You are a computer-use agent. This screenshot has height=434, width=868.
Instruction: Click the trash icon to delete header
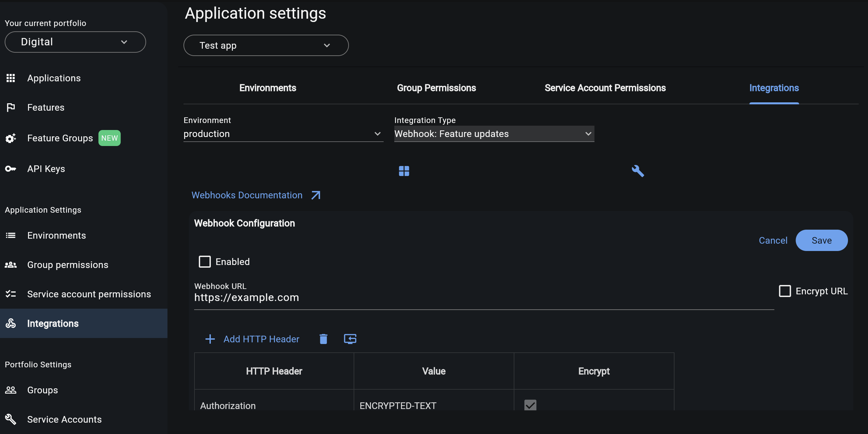point(323,339)
